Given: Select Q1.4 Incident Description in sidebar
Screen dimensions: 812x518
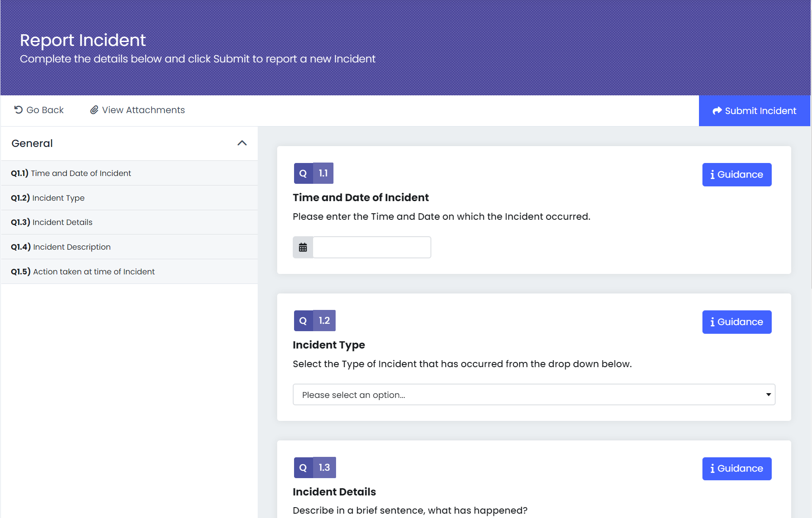Looking at the screenshot, I should point(129,247).
